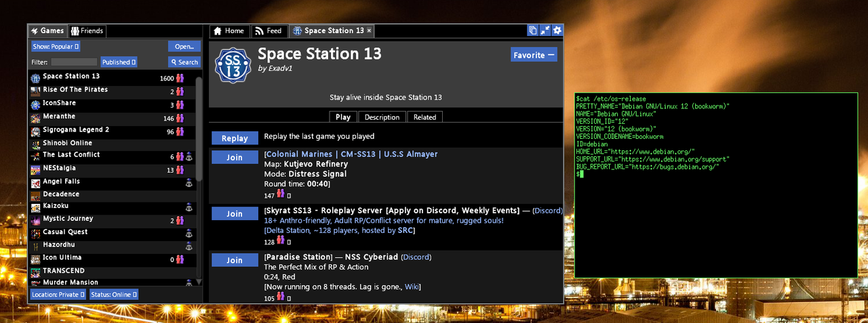Click the Shinobi Online game icon
The width and height of the screenshot is (868, 323).
pyautogui.click(x=35, y=144)
